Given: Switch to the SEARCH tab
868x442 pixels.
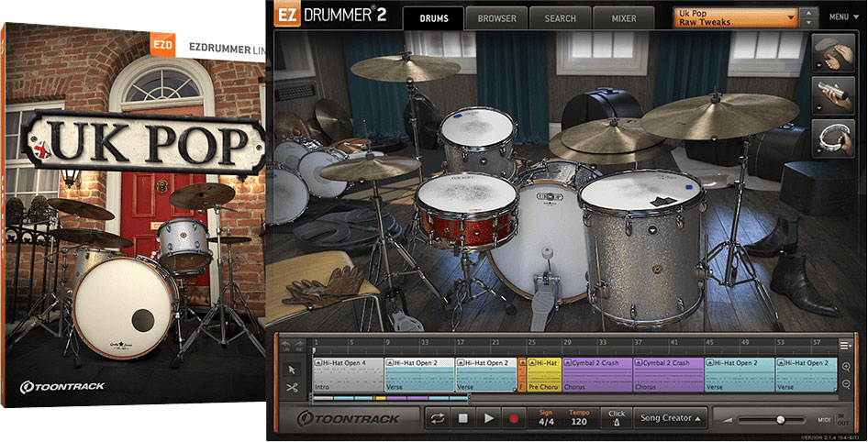Looking at the screenshot, I should (x=561, y=18).
